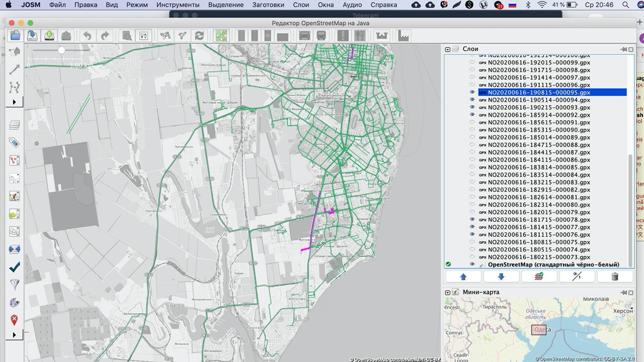Click the fork and knife preset icon
Viewport: 644px width, 362px height.
(x=359, y=36)
